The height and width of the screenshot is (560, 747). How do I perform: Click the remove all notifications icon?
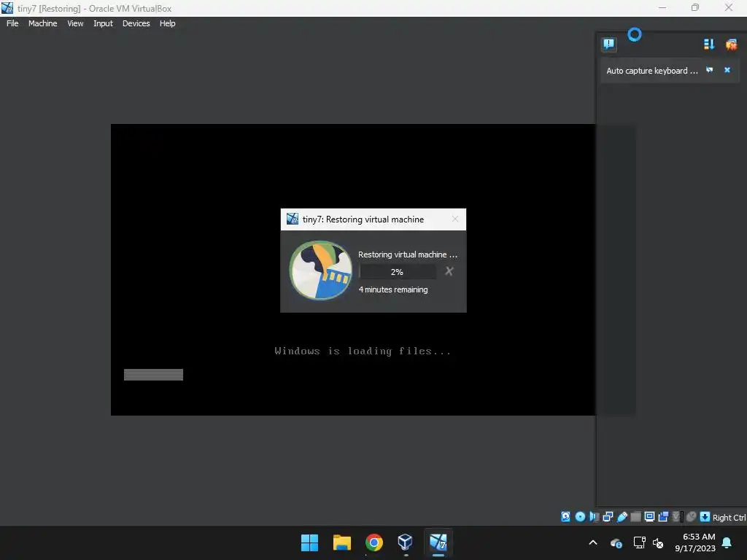tap(731, 44)
